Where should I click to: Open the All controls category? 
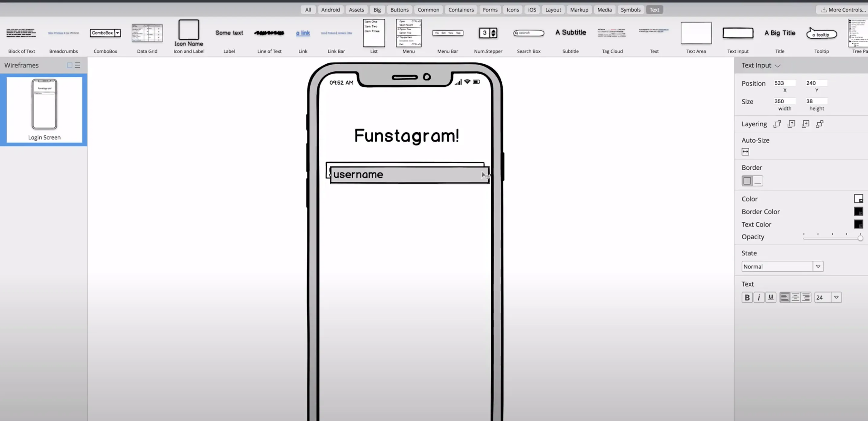coord(308,10)
